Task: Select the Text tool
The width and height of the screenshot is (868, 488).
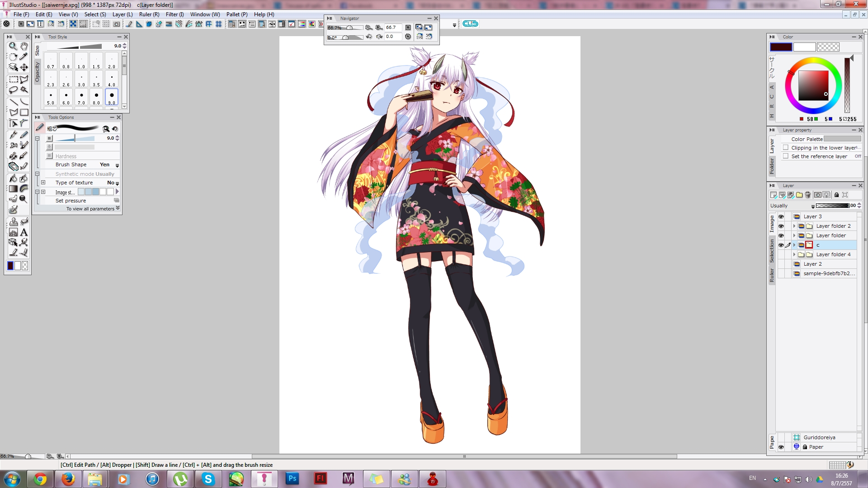Action: pyautogui.click(x=24, y=232)
